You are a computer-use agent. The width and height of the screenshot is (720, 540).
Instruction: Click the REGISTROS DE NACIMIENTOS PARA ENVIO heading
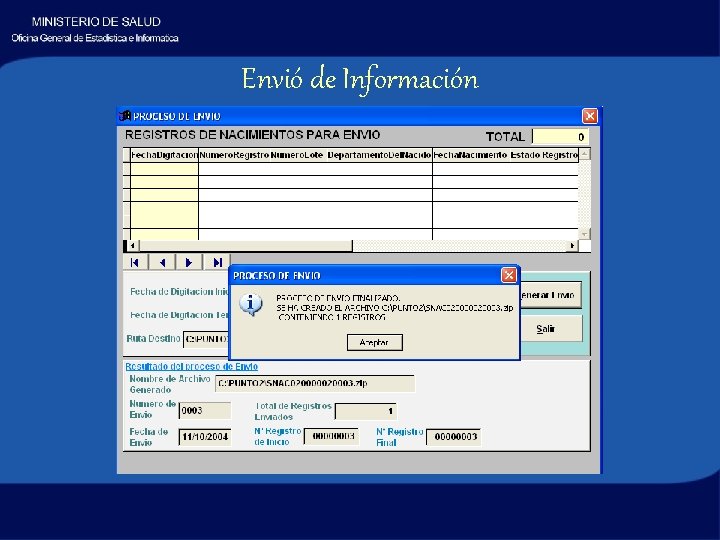tap(253, 135)
